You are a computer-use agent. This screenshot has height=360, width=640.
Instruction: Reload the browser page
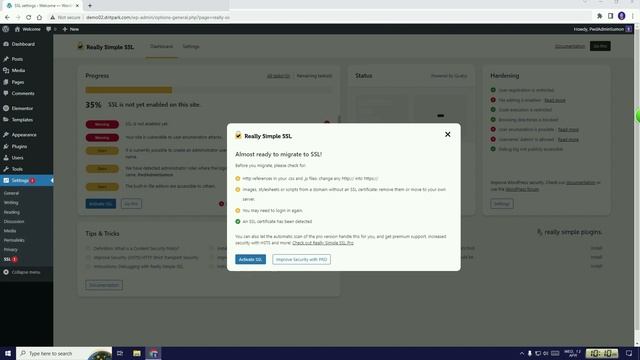point(29,17)
